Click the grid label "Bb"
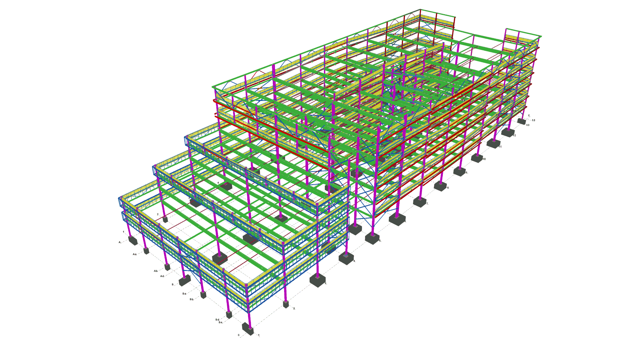 pyautogui.click(x=191, y=299)
